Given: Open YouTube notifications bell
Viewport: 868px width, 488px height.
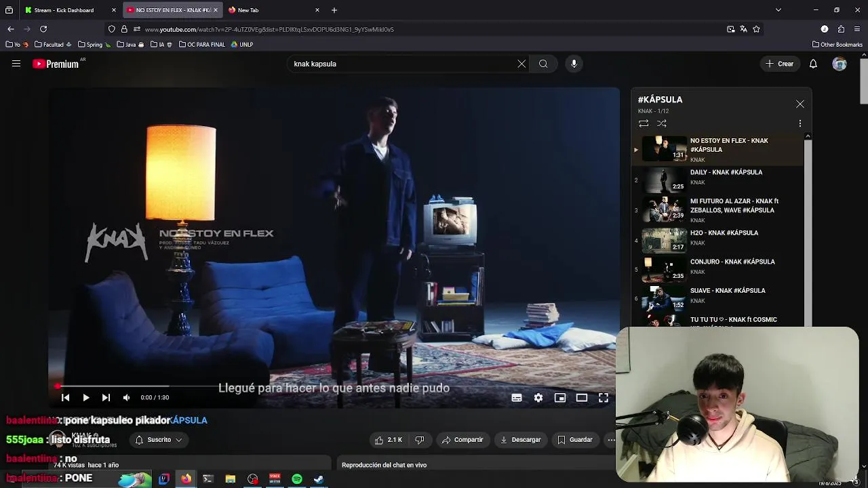Looking at the screenshot, I should pos(813,64).
